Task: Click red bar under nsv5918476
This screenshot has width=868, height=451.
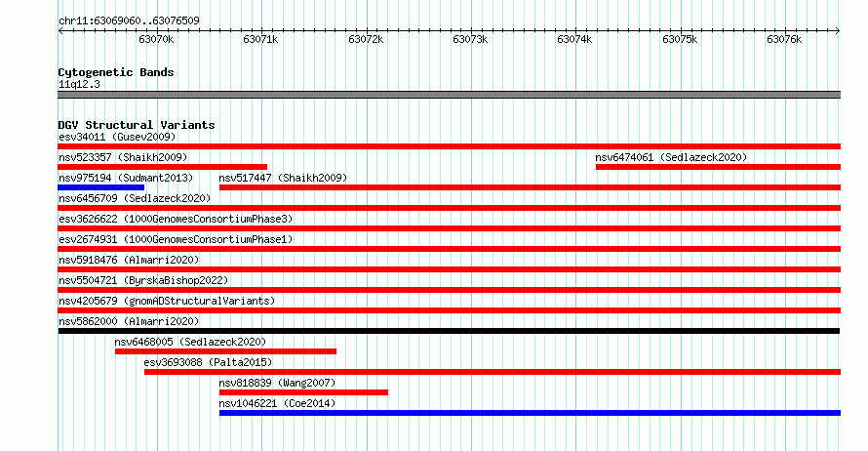Action: point(449,269)
